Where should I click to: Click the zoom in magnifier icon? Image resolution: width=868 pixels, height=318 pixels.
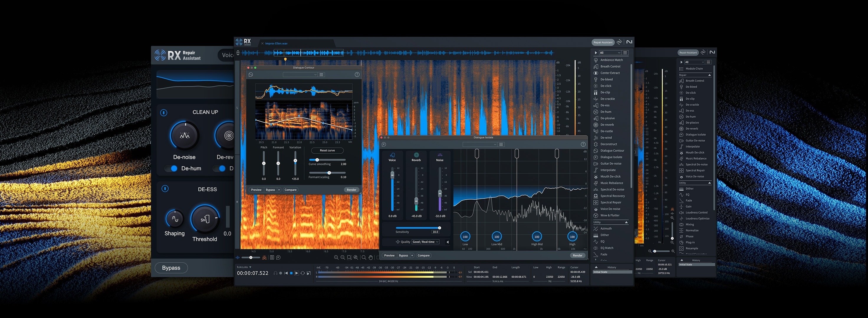pyautogui.click(x=336, y=257)
